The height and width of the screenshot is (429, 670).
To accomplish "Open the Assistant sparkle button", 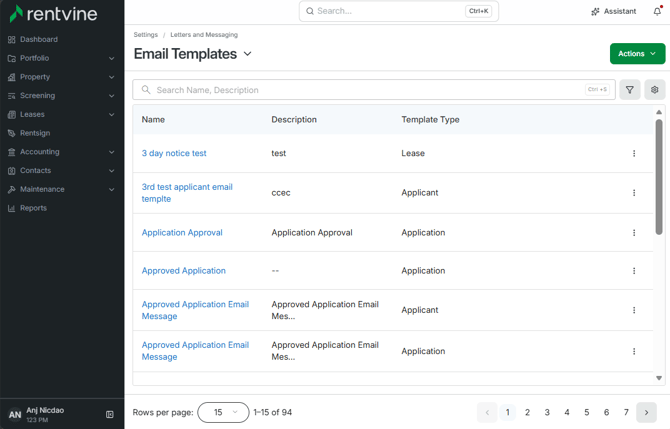I will (614, 12).
